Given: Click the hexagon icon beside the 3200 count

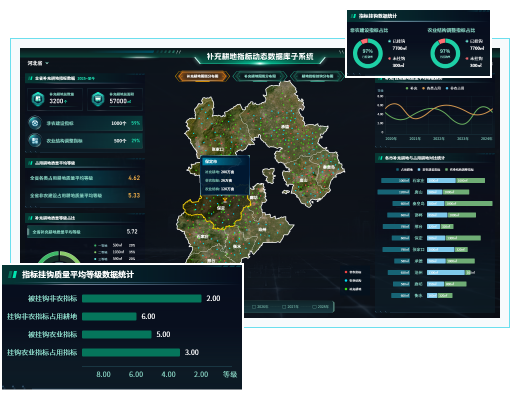Looking at the screenshot, I should tap(38, 99).
